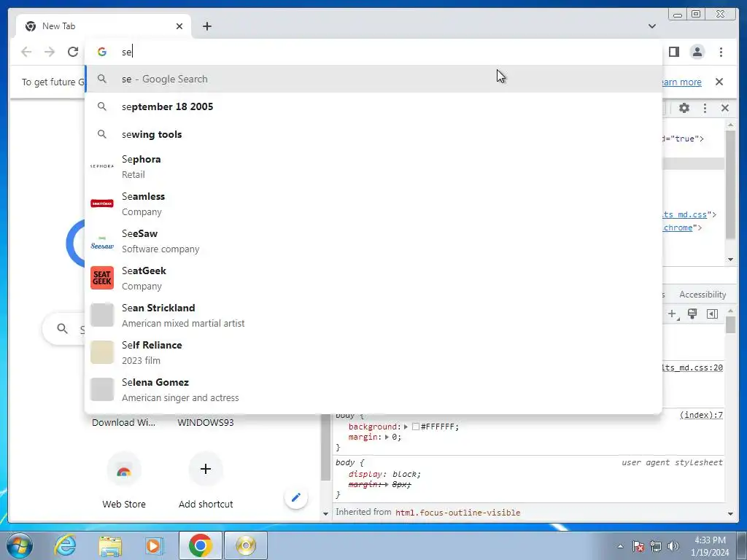This screenshot has height=560, width=747.
Task: Pick the Sean Strickland suggestion
Action: (x=373, y=315)
